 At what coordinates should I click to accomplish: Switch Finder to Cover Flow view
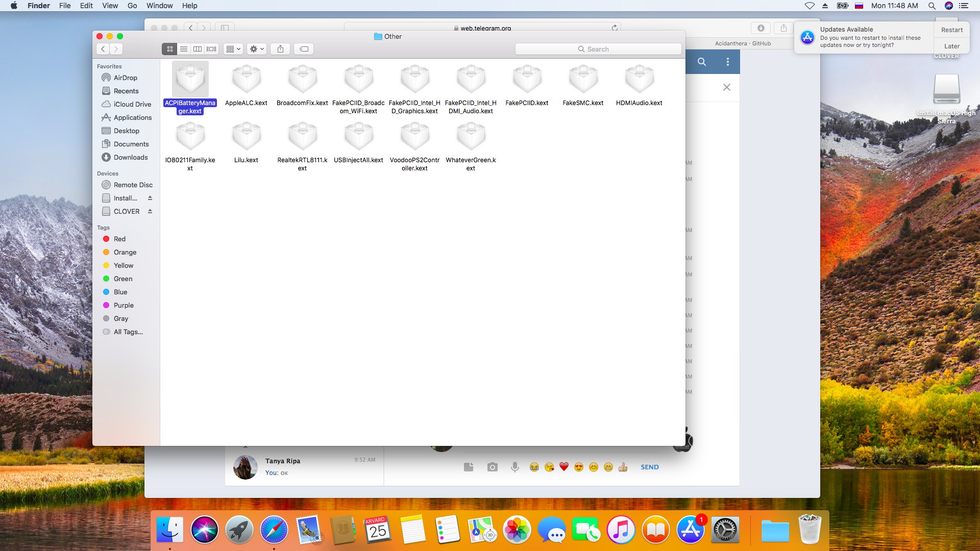click(211, 49)
